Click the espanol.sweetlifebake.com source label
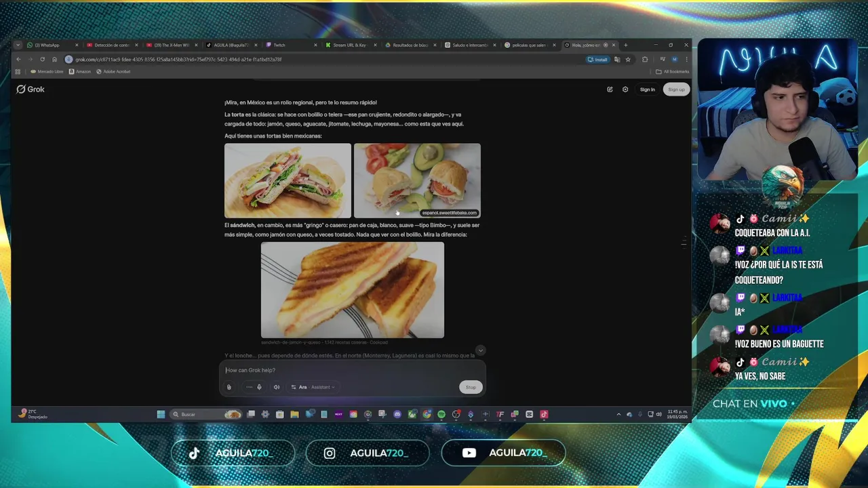The width and height of the screenshot is (868, 488). pos(449,213)
